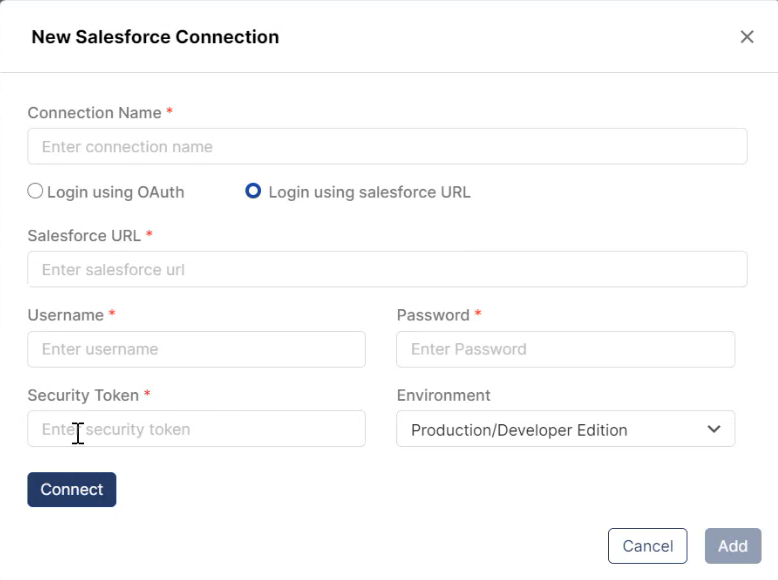Choose Login using salesforce URL radio option
The height and width of the screenshot is (580, 778).
click(x=253, y=191)
